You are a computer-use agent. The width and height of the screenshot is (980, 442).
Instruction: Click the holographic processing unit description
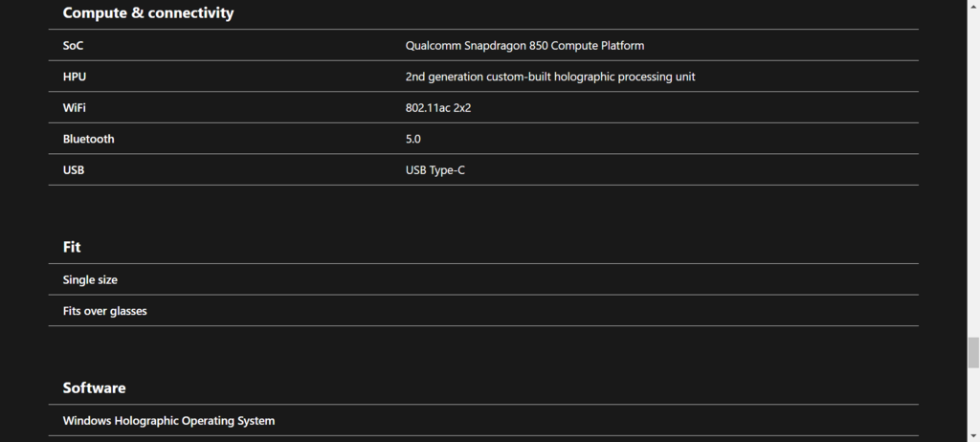[x=550, y=77]
